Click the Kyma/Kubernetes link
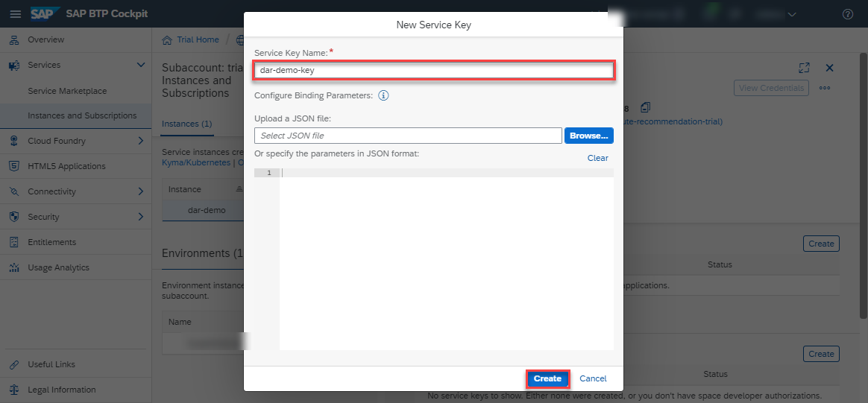The height and width of the screenshot is (403, 868). pos(196,162)
